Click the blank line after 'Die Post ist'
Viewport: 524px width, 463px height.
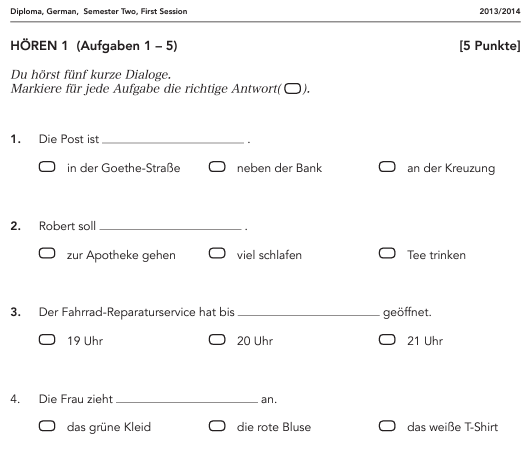[x=173, y=143]
